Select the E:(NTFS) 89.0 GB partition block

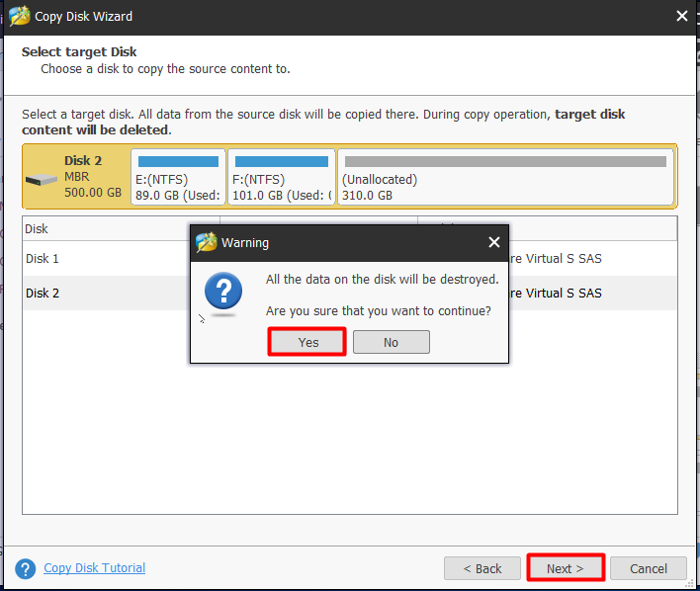(178, 177)
